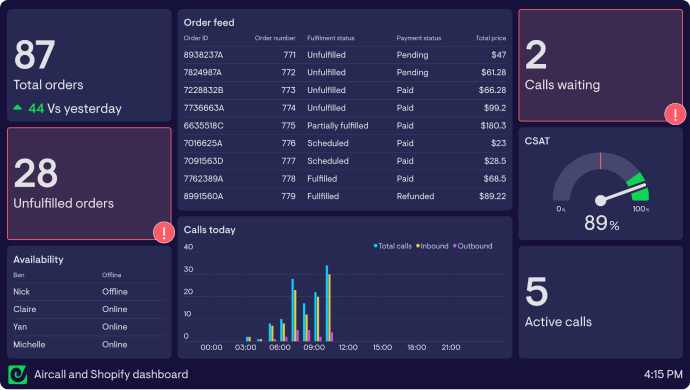Viewport: 690px width, 390px height.
Task: Select order row 6635518C
Action: point(345,126)
